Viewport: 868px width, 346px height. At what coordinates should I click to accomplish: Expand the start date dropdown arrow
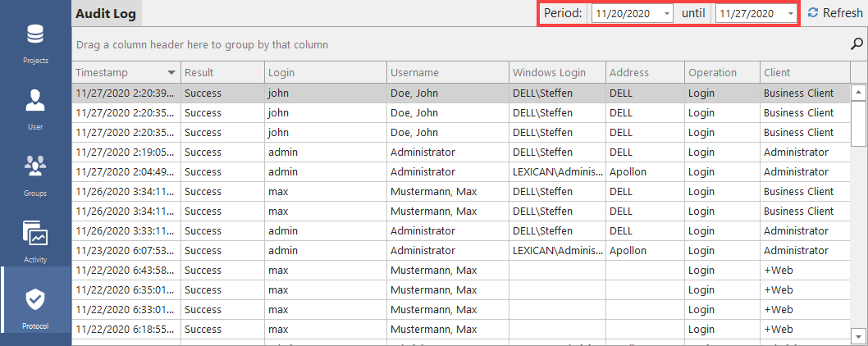(x=666, y=14)
